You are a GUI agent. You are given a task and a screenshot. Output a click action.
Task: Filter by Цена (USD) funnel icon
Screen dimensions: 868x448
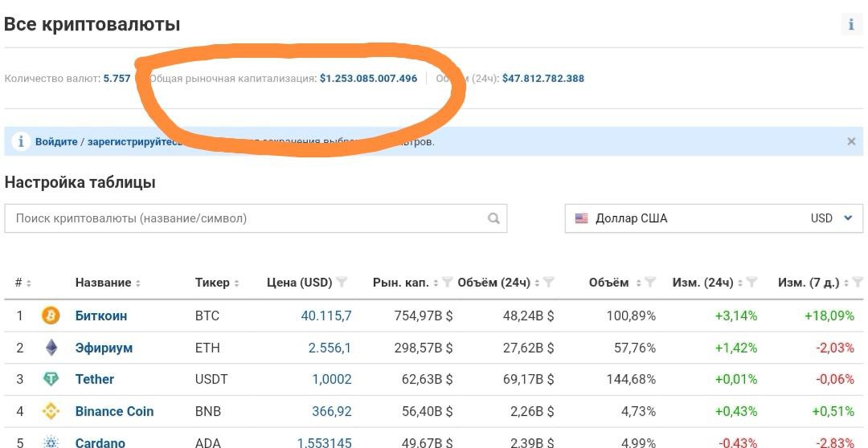(342, 283)
